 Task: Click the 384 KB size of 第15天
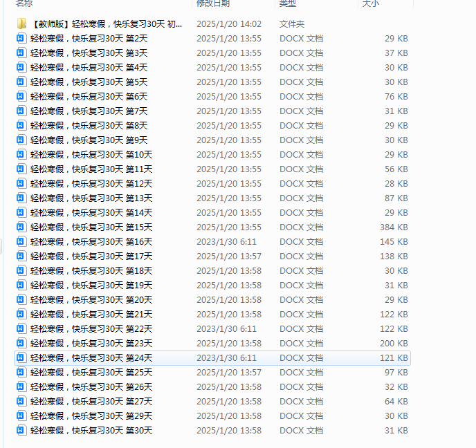click(393, 227)
